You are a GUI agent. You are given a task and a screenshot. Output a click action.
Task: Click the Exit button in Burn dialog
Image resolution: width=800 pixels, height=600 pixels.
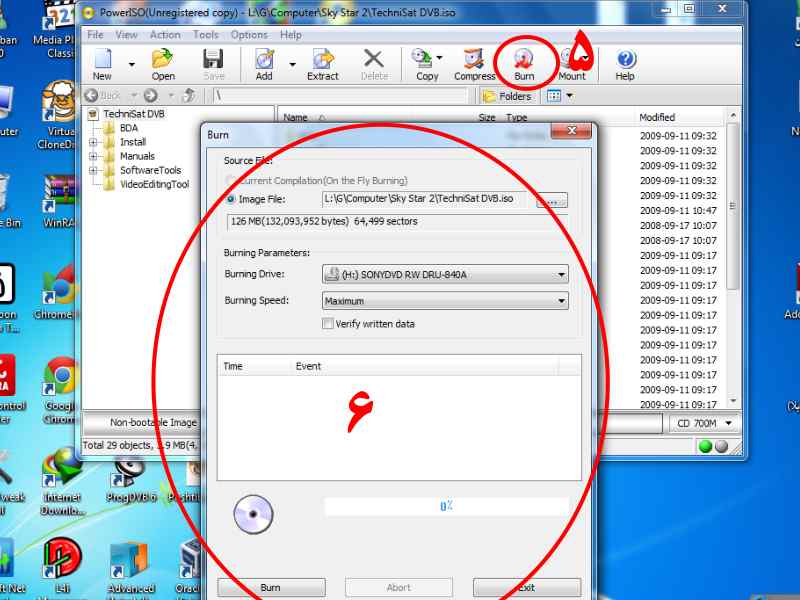click(527, 588)
